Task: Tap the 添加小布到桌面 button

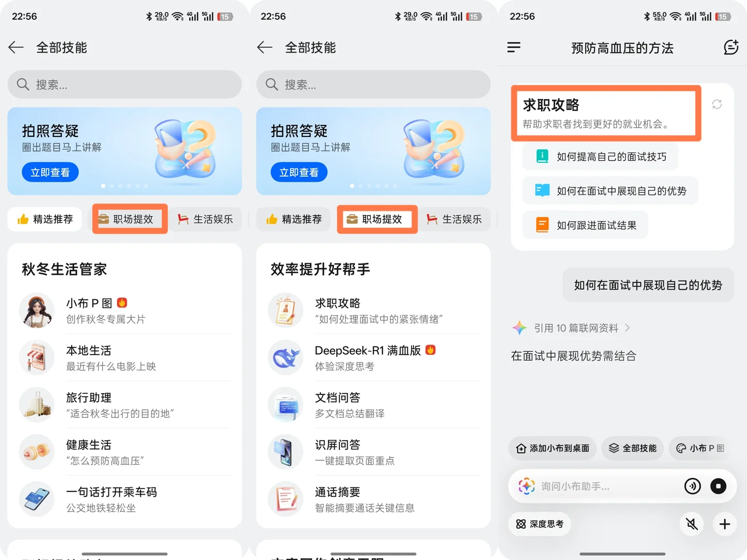Action: coord(551,448)
